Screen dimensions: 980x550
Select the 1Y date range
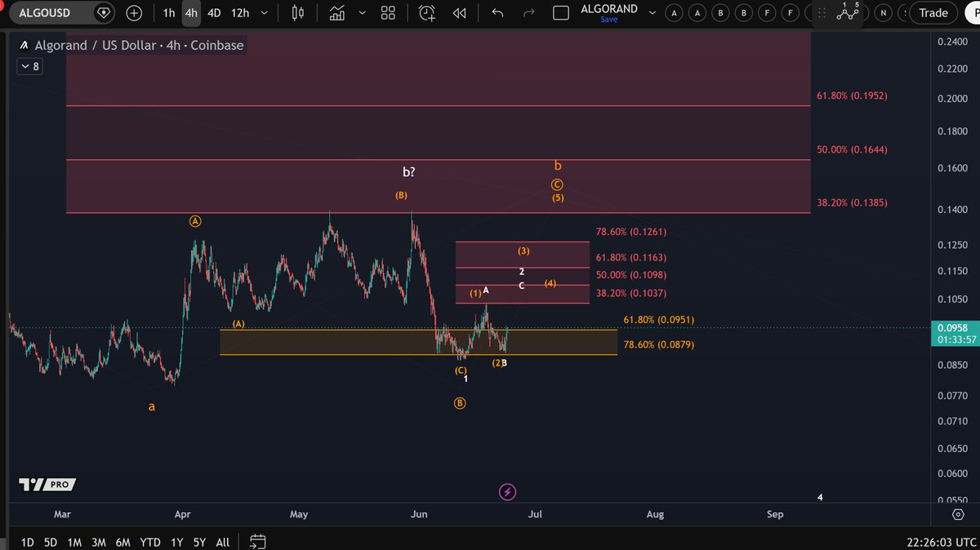click(176, 542)
